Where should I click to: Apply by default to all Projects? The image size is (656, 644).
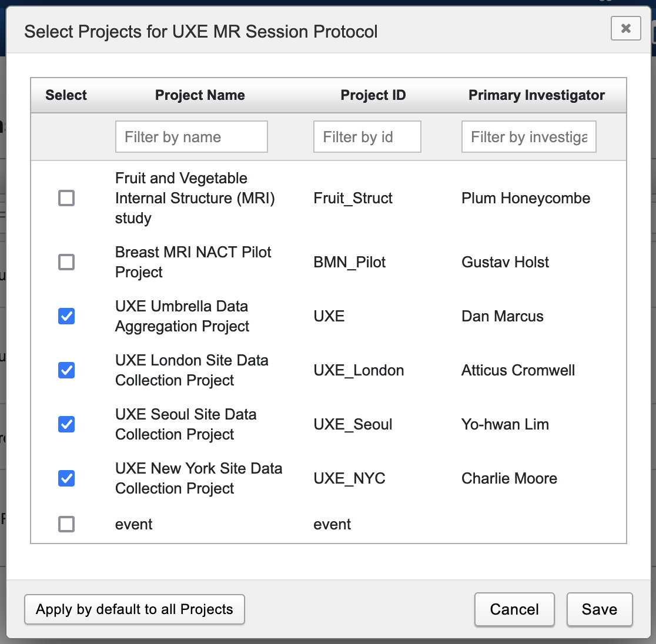135,609
